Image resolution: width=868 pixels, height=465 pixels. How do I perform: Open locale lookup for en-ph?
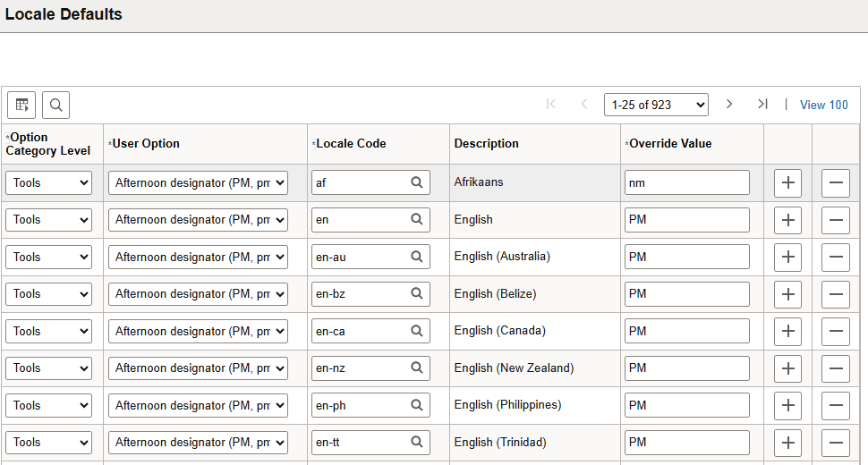tap(417, 405)
